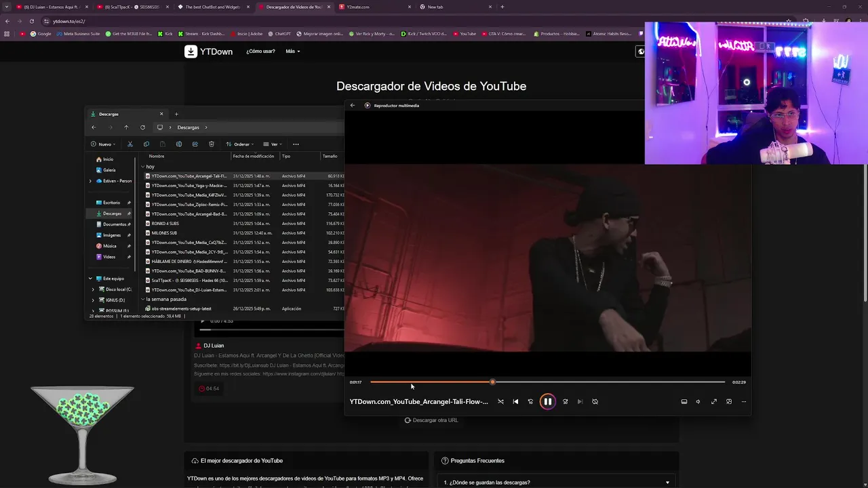Toggle shuffle in the media player
This screenshot has width=868, height=488.
pos(500,401)
